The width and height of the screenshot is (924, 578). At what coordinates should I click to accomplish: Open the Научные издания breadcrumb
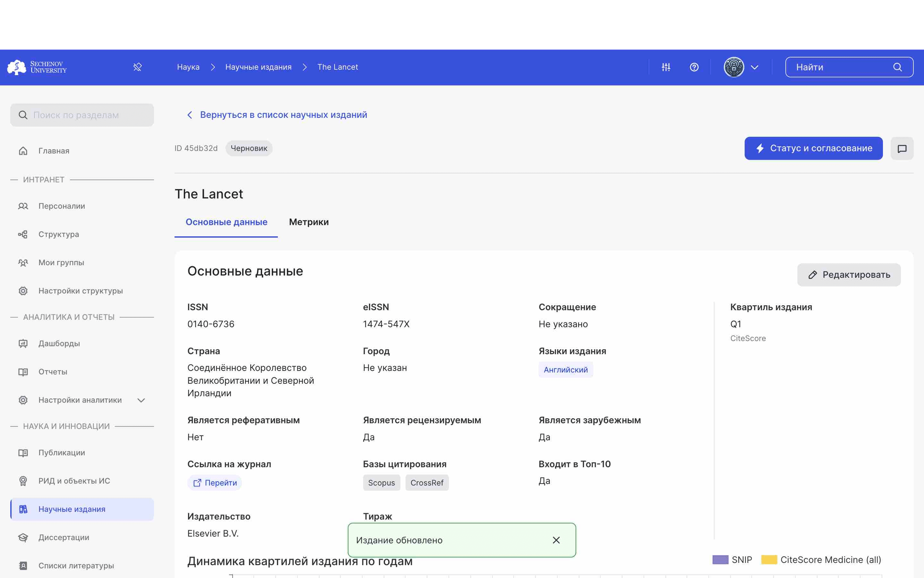[259, 67]
